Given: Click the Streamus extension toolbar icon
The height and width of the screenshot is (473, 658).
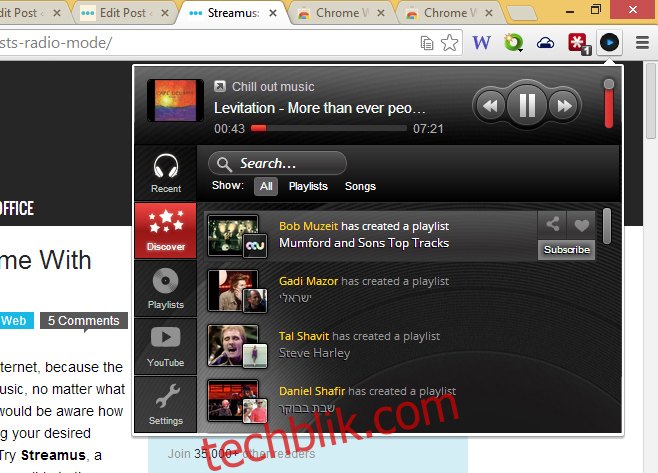Looking at the screenshot, I should coord(609,42).
